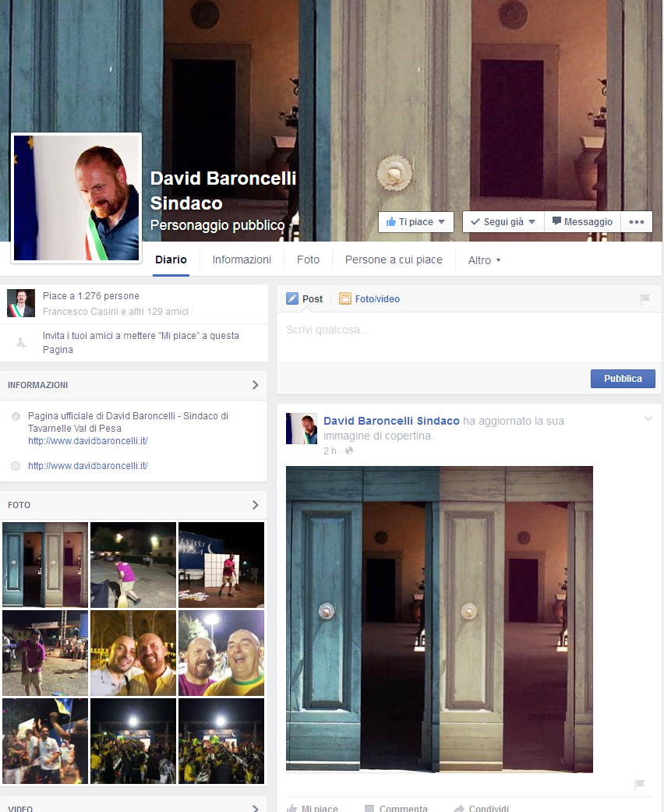
Task: Click the page name David Baroncelli Sindaco on cover
Action: click(223, 191)
